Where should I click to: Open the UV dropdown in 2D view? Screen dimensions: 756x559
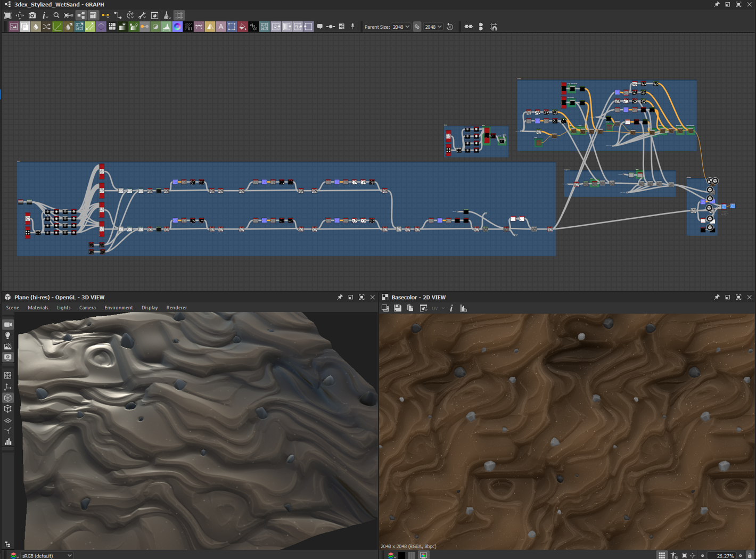click(438, 308)
